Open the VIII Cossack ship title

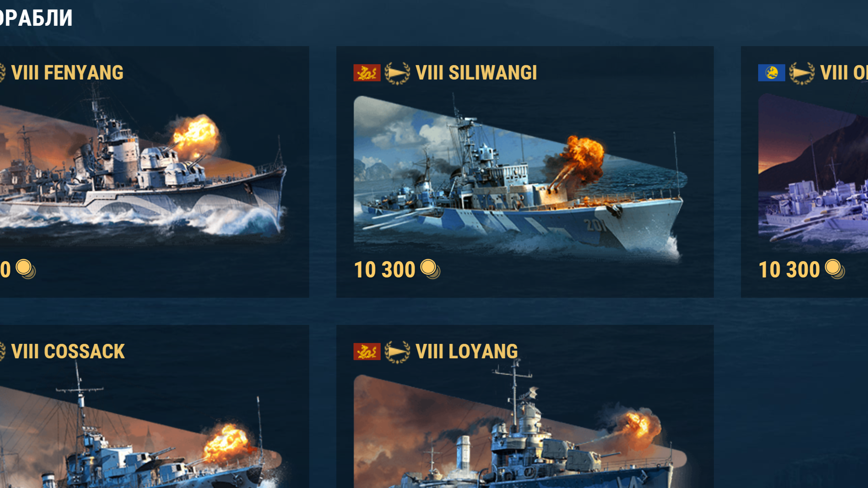[68, 352]
